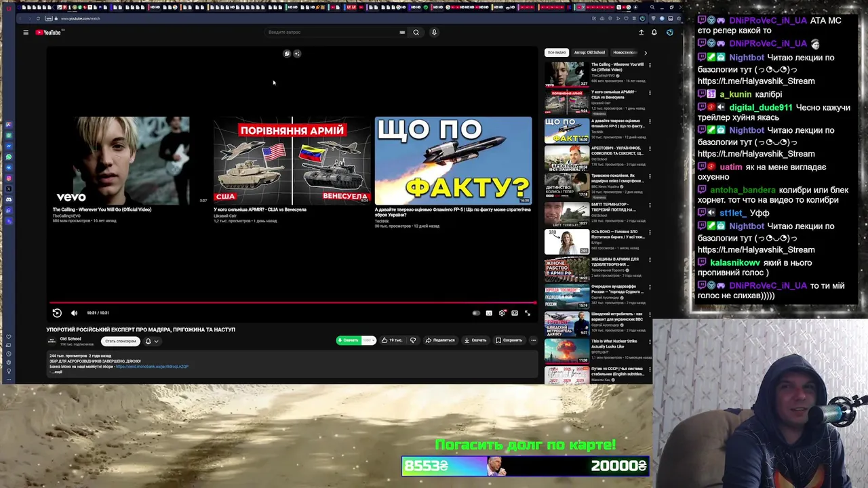Open sidebar 'The Calling' video thumbnail
This screenshot has height=488, width=868.
(x=567, y=75)
